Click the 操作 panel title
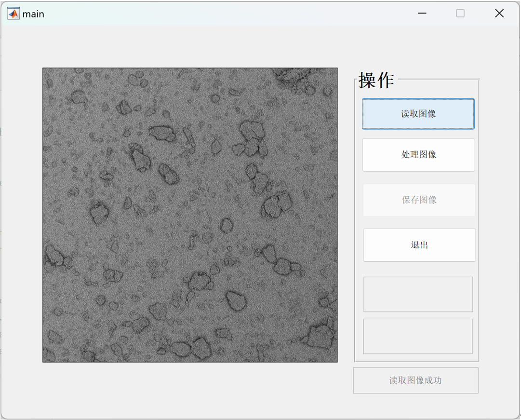The image size is (521, 420). point(376,80)
